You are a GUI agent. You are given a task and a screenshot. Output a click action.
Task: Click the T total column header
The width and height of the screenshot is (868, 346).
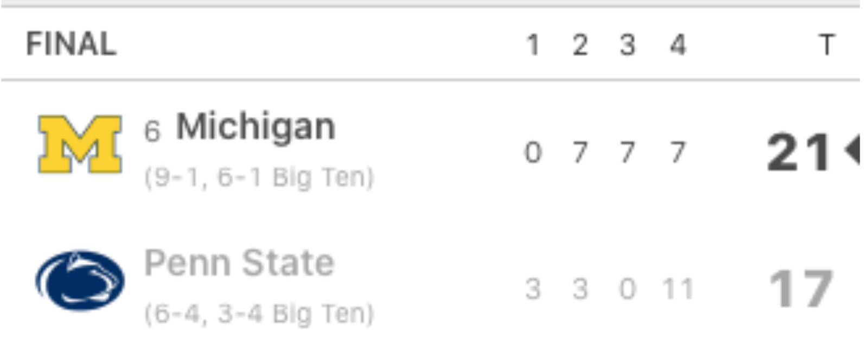point(827,44)
